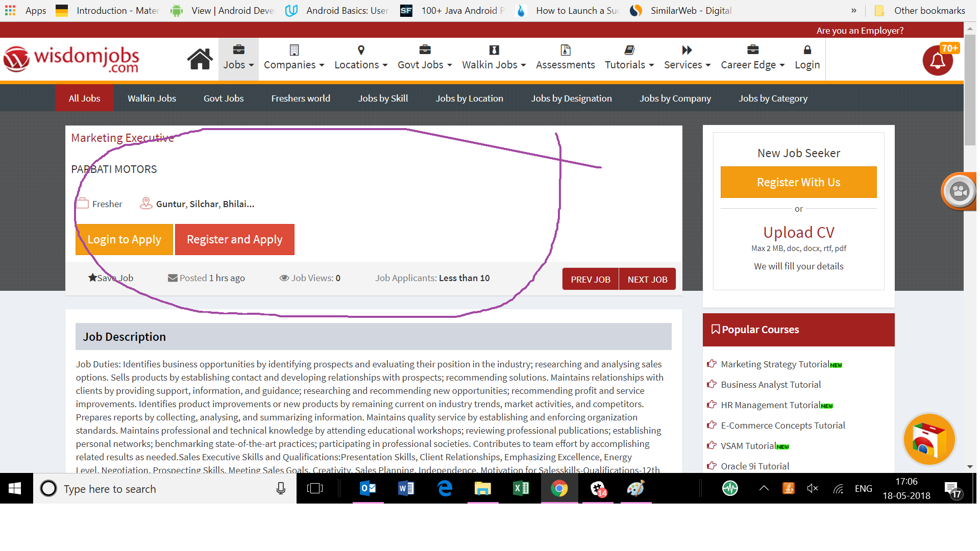980x551 pixels.
Task: Select the Jobs by Designation tab
Action: (x=571, y=98)
